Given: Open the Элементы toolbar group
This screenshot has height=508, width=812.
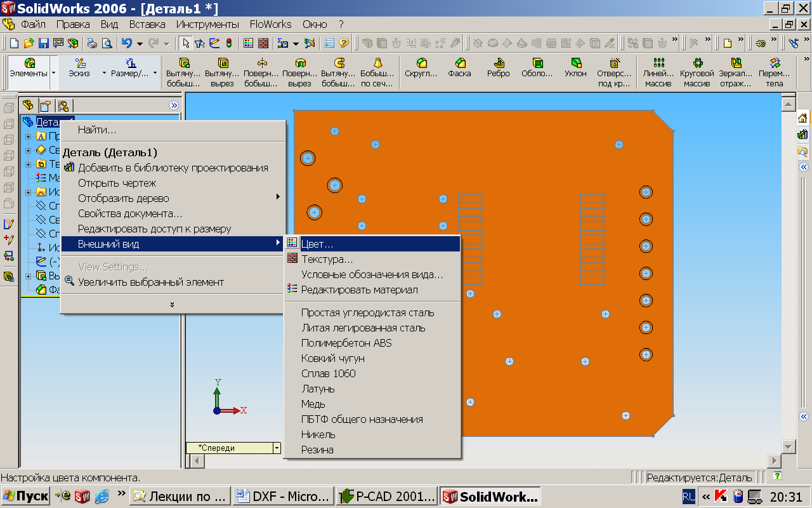Looking at the screenshot, I should tap(29, 68).
